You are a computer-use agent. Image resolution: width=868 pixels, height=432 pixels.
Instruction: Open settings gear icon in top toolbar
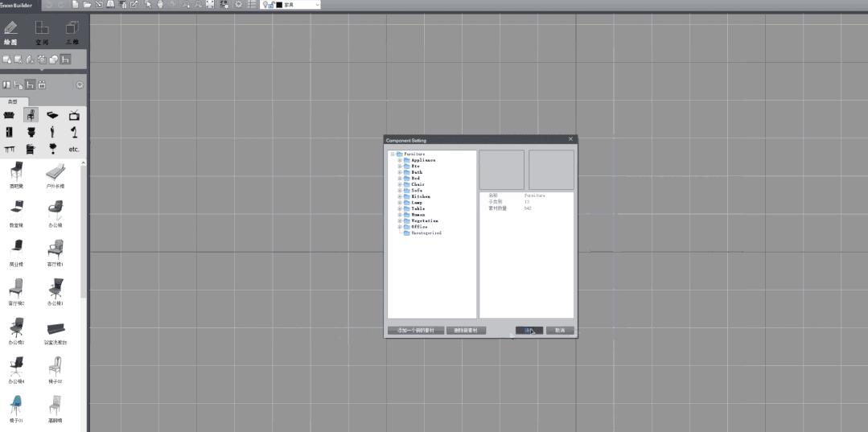[x=239, y=5]
